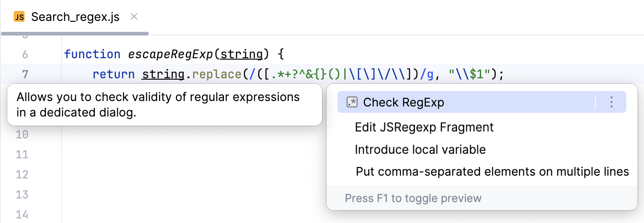Click line number 6 in the gutter
The image size is (644, 223).
(25, 55)
